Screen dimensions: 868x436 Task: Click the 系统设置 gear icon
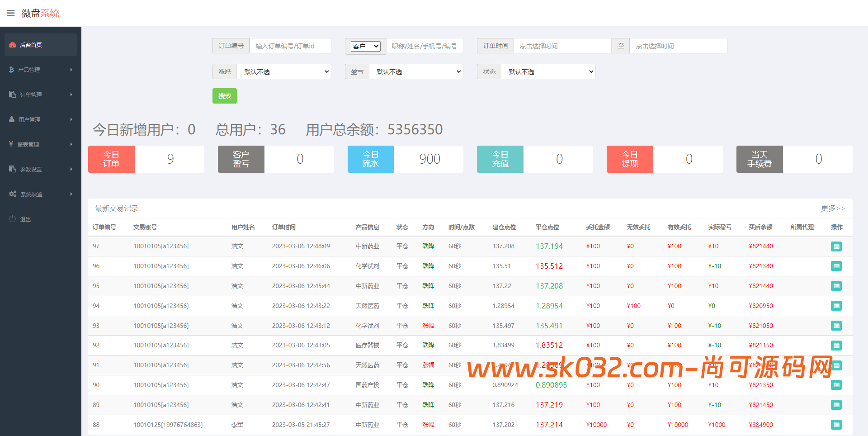tap(13, 194)
